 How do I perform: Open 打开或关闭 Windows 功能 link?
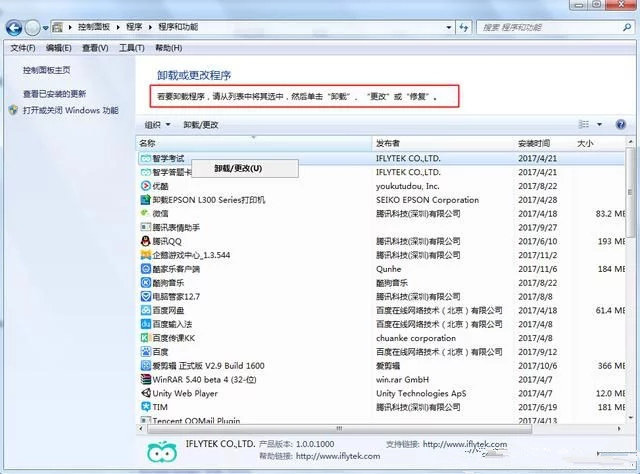71,110
